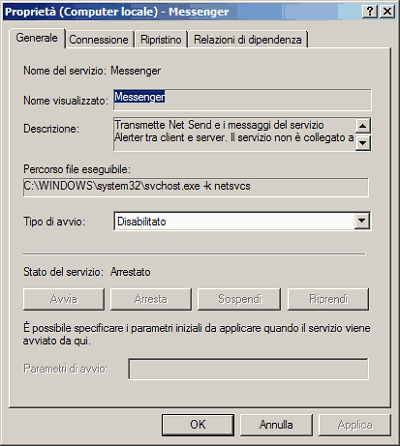Click the Sospendi button
Viewport: 400px width, 446px height.
pos(239,299)
